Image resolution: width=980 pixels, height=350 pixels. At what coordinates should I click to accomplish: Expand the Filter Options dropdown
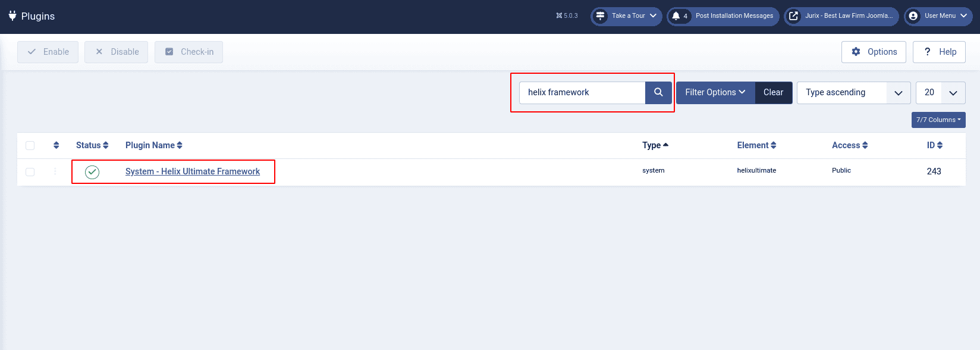click(715, 92)
